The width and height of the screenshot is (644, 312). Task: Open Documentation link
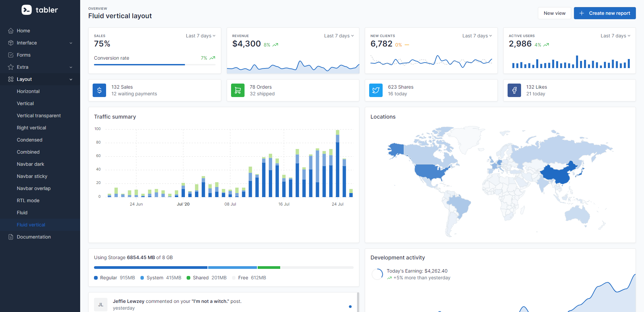(40, 237)
